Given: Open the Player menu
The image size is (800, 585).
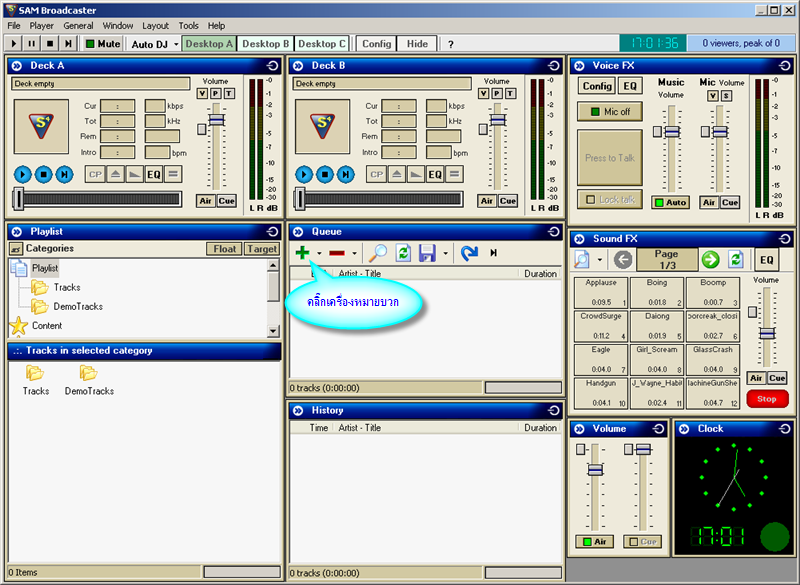Looking at the screenshot, I should click(41, 26).
